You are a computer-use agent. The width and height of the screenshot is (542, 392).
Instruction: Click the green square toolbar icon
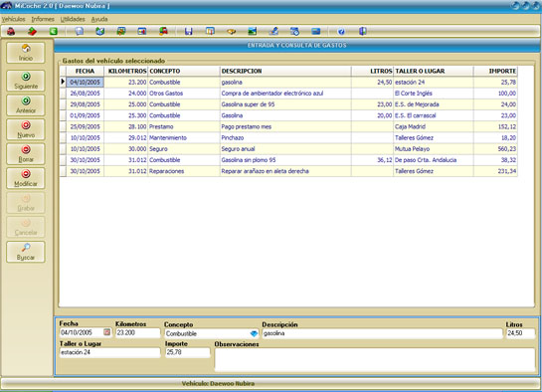[x=54, y=32]
